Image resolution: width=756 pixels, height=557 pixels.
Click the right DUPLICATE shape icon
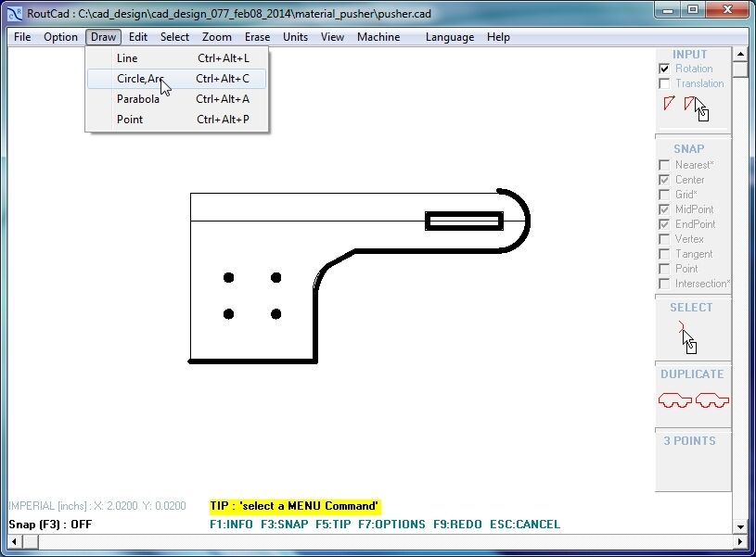(712, 400)
